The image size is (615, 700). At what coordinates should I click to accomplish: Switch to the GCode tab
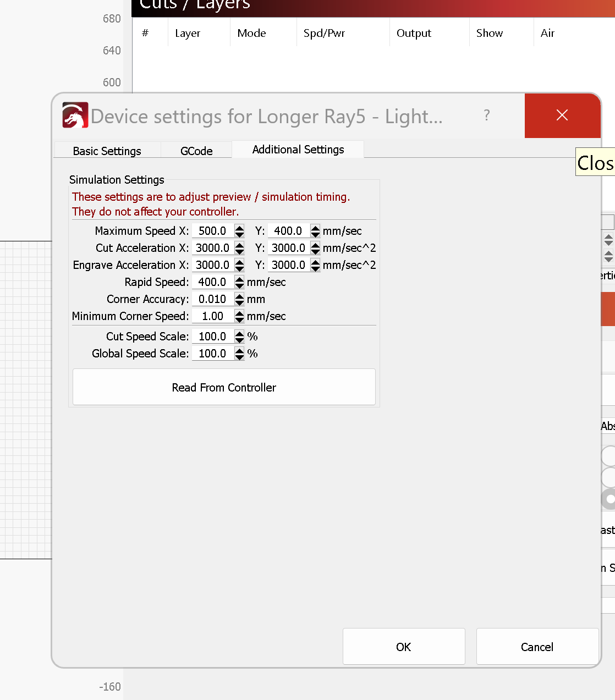click(196, 151)
